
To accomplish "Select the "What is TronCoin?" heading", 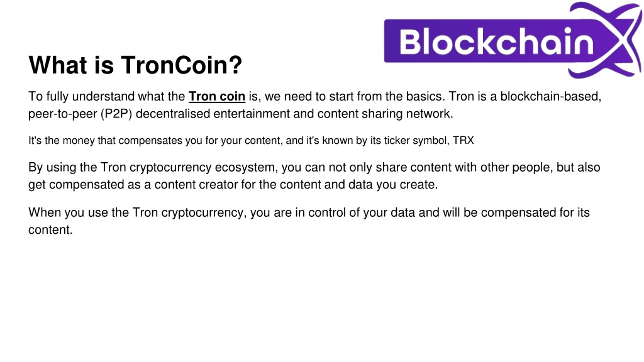I will point(135,65).
